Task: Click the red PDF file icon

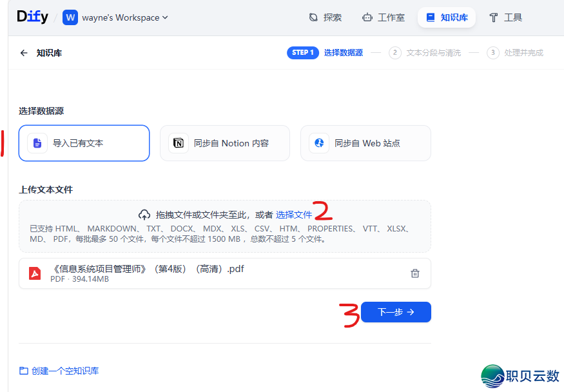Action: [35, 273]
